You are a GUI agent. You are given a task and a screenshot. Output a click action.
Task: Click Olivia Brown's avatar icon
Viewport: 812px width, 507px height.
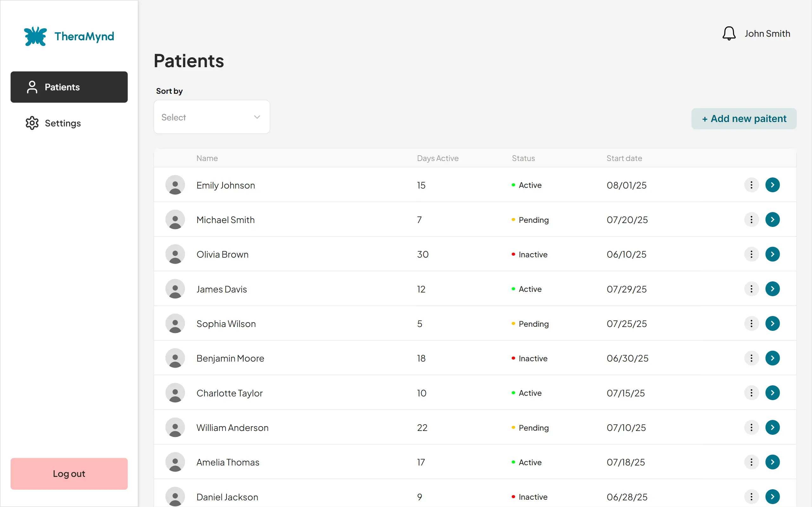(x=175, y=254)
